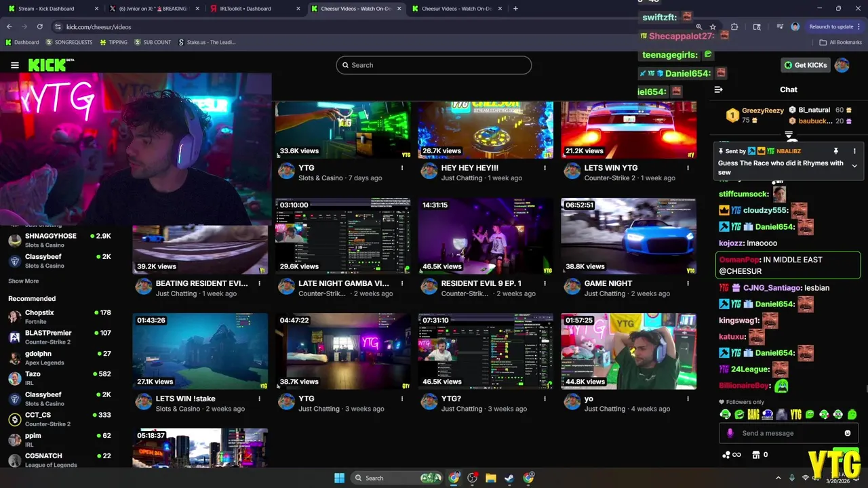Click the Send a message chat input
Viewport: 868px width, 488px height.
[789, 433]
